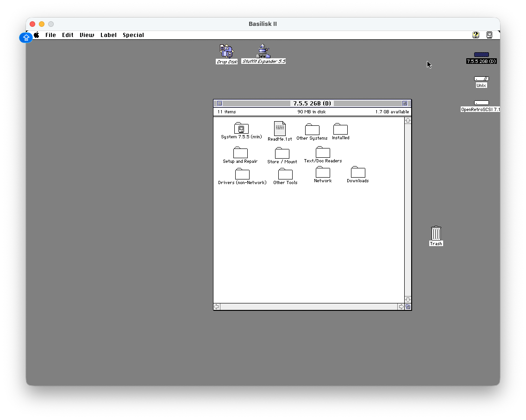The image size is (526, 420).
Task: Open the Help balloon menu icon
Action: pyautogui.click(x=476, y=35)
